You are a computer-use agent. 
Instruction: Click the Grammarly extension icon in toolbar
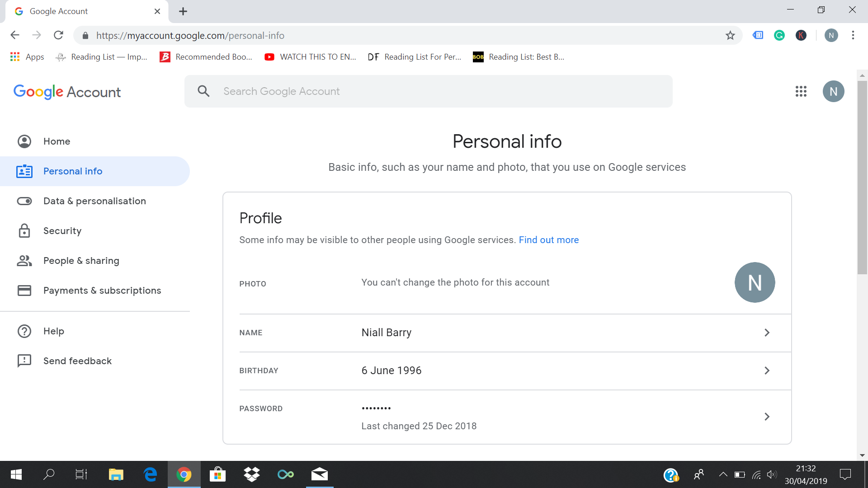click(x=780, y=36)
